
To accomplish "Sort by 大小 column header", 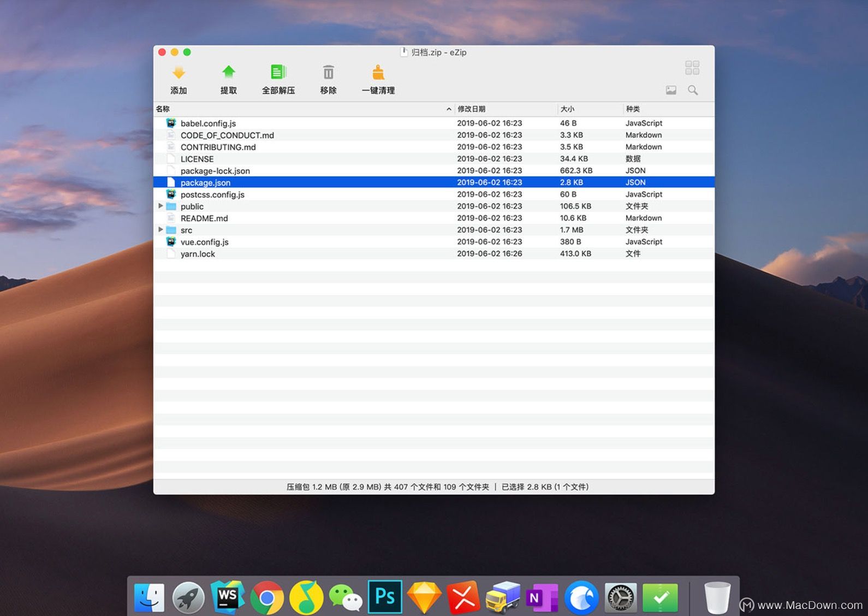I will coord(567,109).
